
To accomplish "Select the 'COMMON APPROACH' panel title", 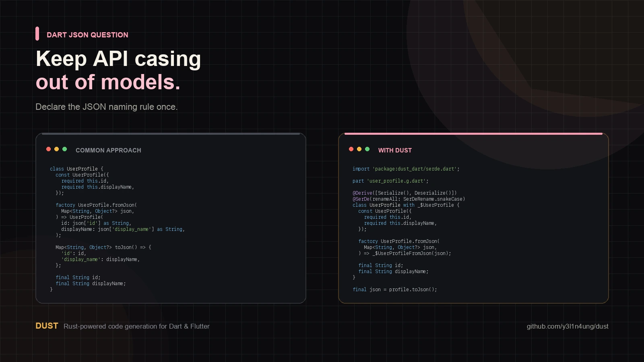I will point(108,150).
